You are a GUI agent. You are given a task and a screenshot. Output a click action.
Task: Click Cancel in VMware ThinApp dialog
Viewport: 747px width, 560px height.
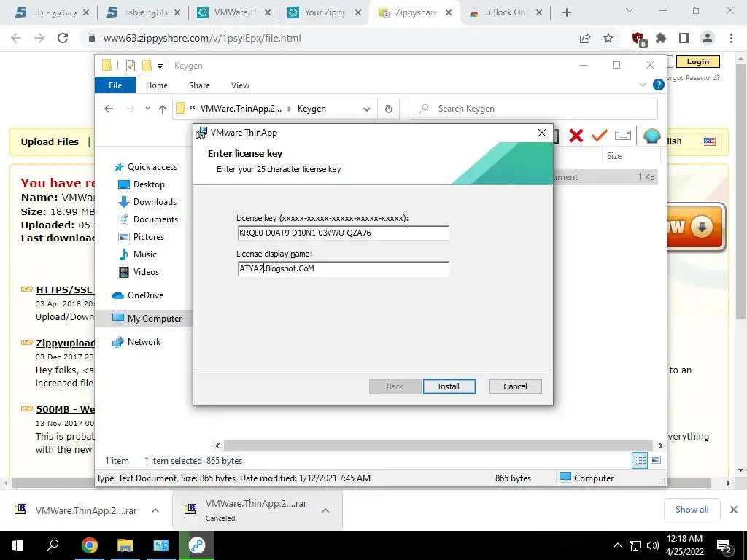pyautogui.click(x=515, y=386)
